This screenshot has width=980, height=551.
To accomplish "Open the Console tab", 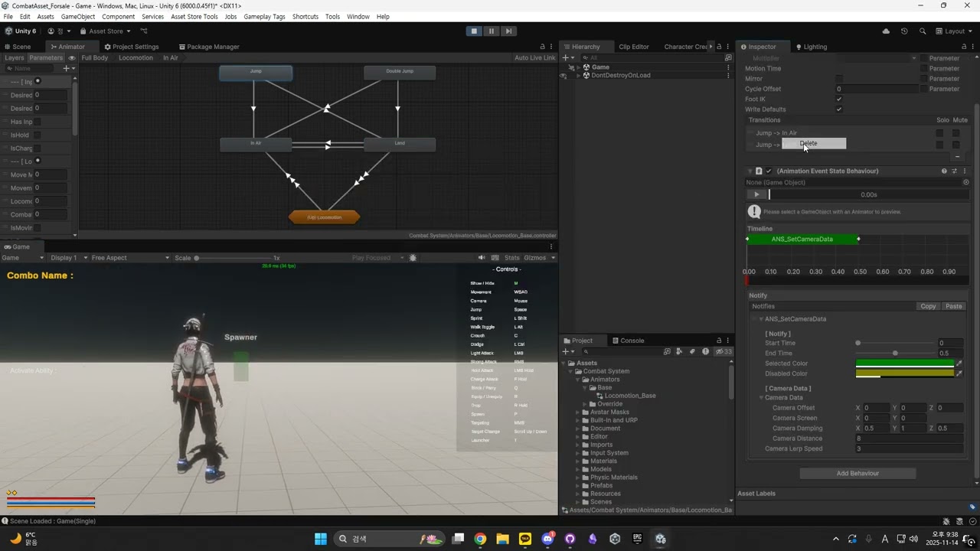I will [x=628, y=341].
